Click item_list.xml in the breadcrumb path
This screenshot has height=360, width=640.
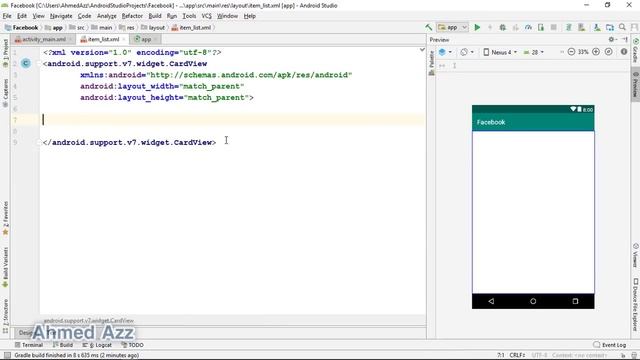pos(191,28)
